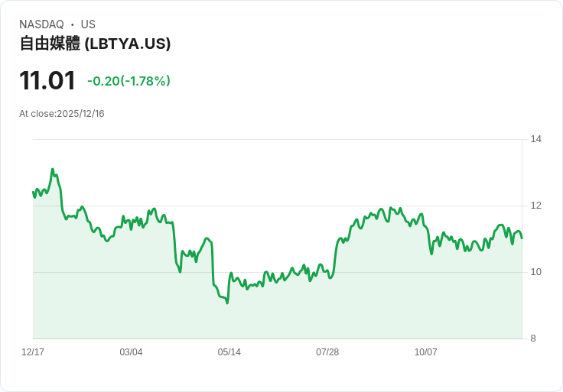Screen dimensions: 563x392
Task: Click the current price 11.01
Action: click(x=47, y=81)
